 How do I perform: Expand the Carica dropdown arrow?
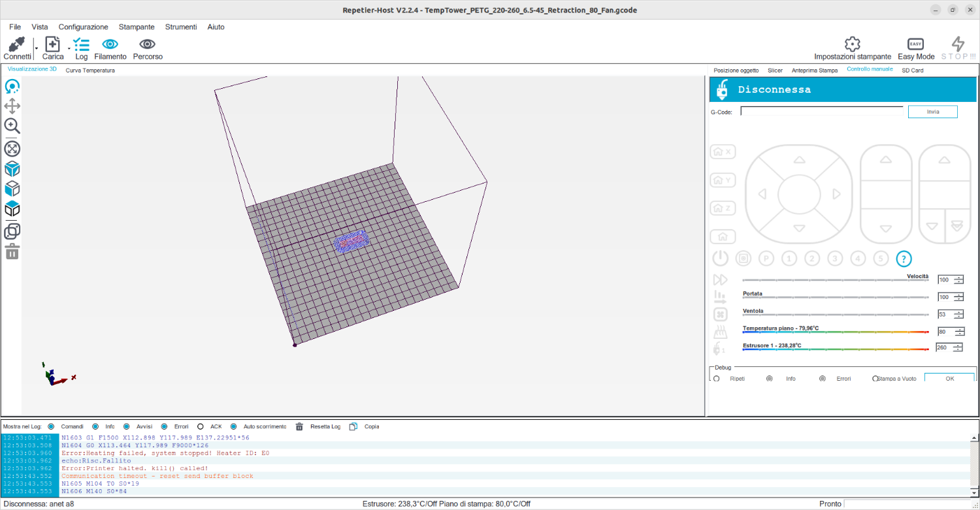(x=69, y=48)
